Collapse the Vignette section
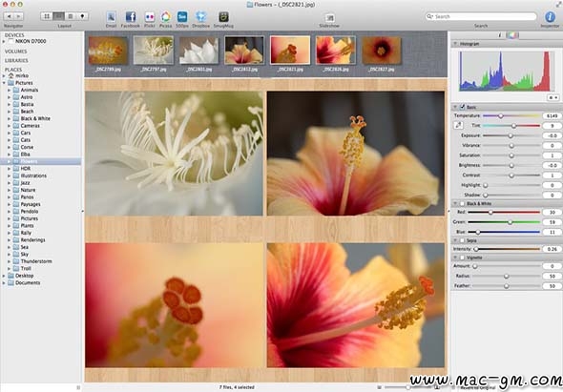Screen dimensions: 563x392 [x=455, y=258]
